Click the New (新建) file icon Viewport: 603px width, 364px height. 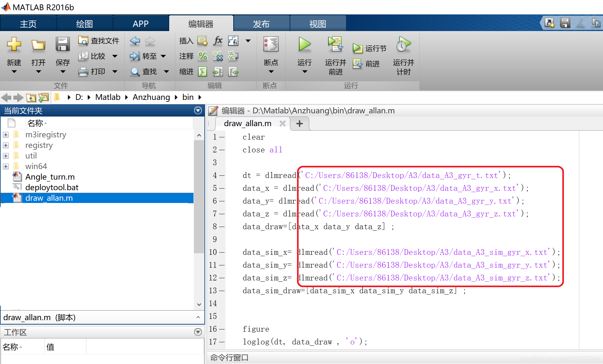(14, 44)
